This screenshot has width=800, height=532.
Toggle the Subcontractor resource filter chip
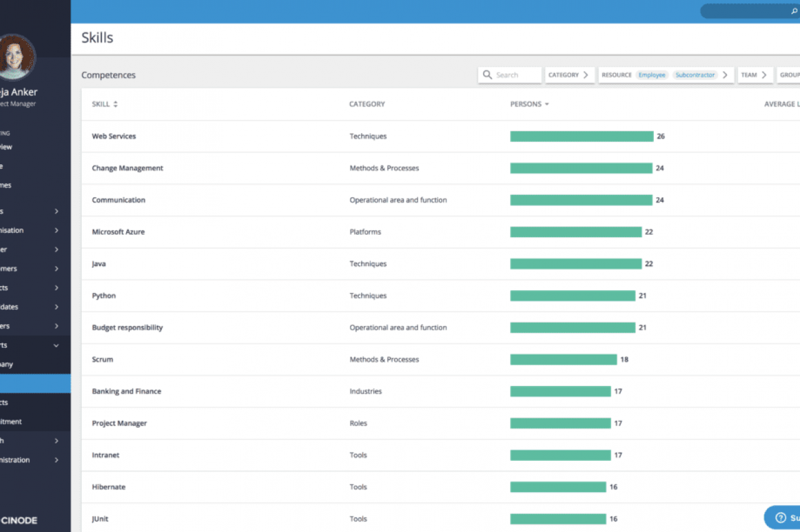click(x=694, y=75)
